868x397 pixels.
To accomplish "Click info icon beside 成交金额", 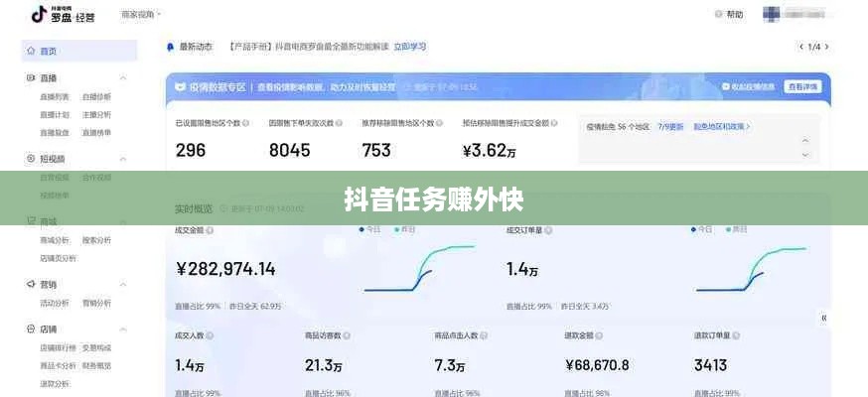I will coord(210,230).
